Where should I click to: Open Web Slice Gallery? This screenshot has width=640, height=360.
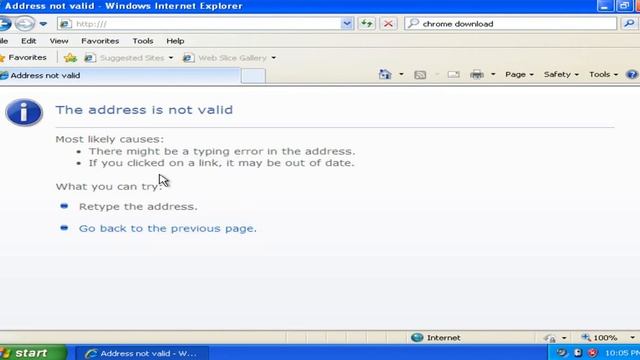pyautogui.click(x=224, y=58)
